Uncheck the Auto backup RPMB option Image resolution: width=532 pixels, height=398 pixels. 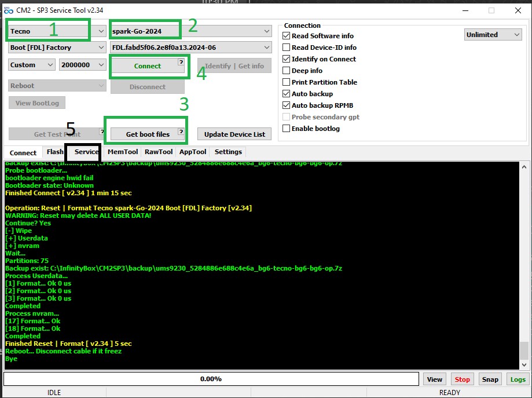tap(287, 105)
